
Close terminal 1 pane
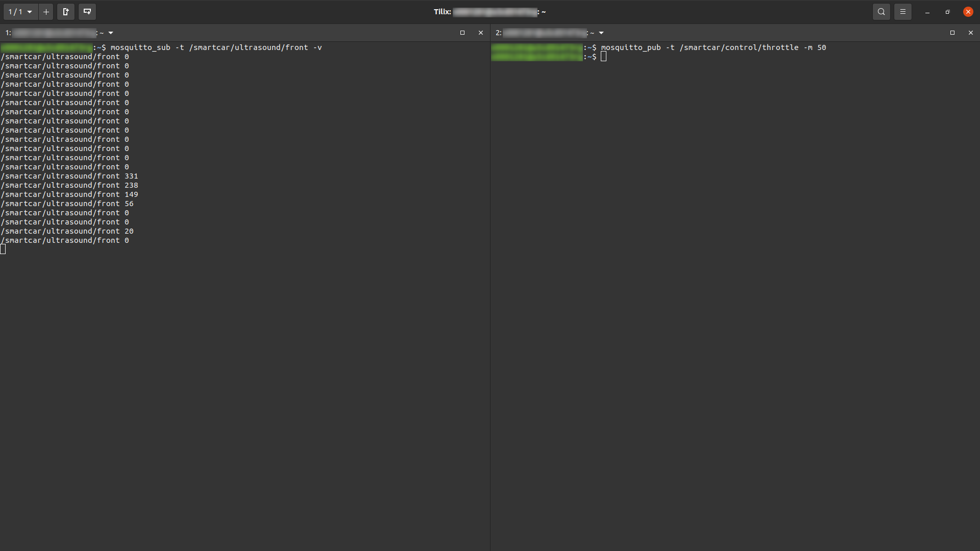click(481, 33)
